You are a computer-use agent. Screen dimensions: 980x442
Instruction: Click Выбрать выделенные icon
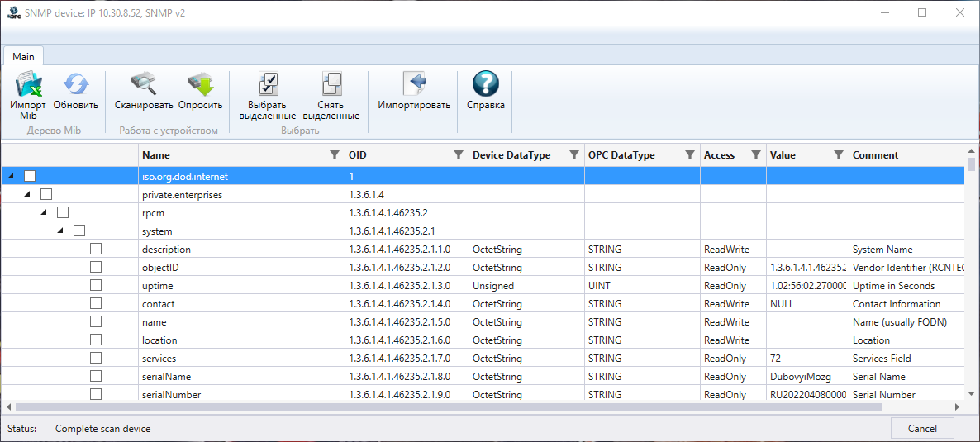[268, 83]
